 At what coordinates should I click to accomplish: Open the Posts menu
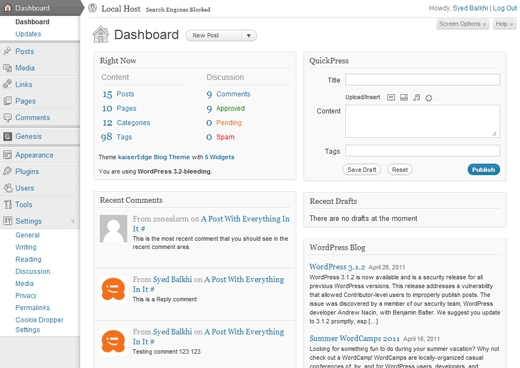[x=25, y=51]
